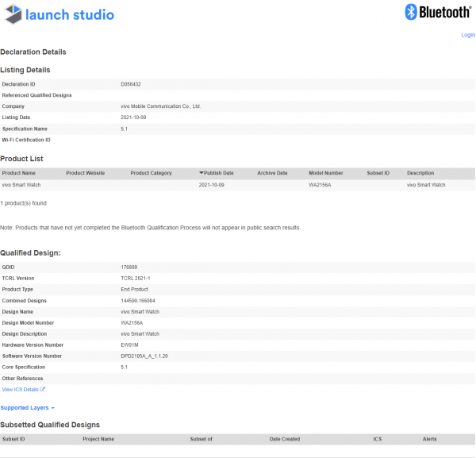Screen dimensions: 476x458
Task: Sort by Date Created column
Action: 284,439
